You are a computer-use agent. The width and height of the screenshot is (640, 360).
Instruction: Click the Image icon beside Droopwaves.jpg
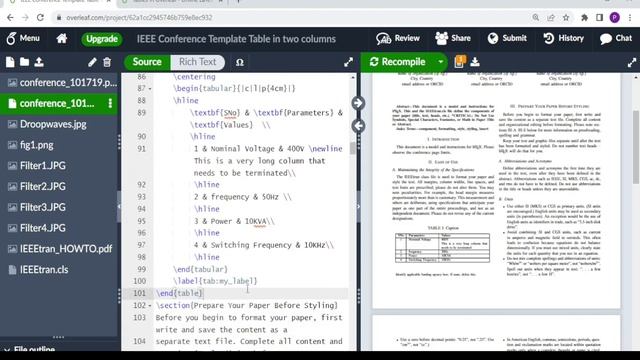pyautogui.click(x=13, y=124)
